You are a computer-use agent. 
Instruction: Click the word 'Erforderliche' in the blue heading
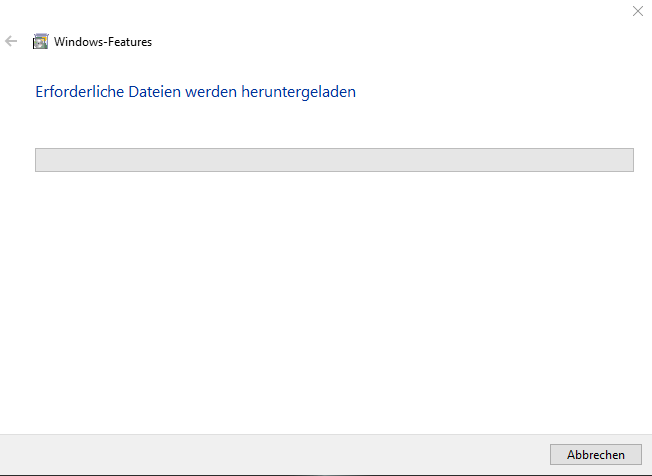(80, 91)
